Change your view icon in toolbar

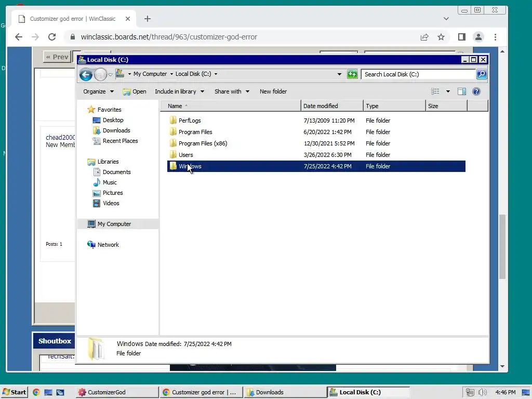435,91
